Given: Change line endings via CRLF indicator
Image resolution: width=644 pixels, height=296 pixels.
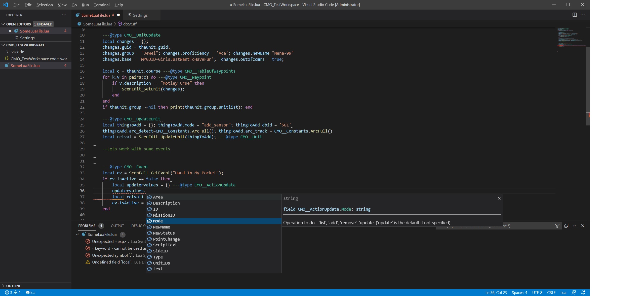Looking at the screenshot, I should coord(551,292).
